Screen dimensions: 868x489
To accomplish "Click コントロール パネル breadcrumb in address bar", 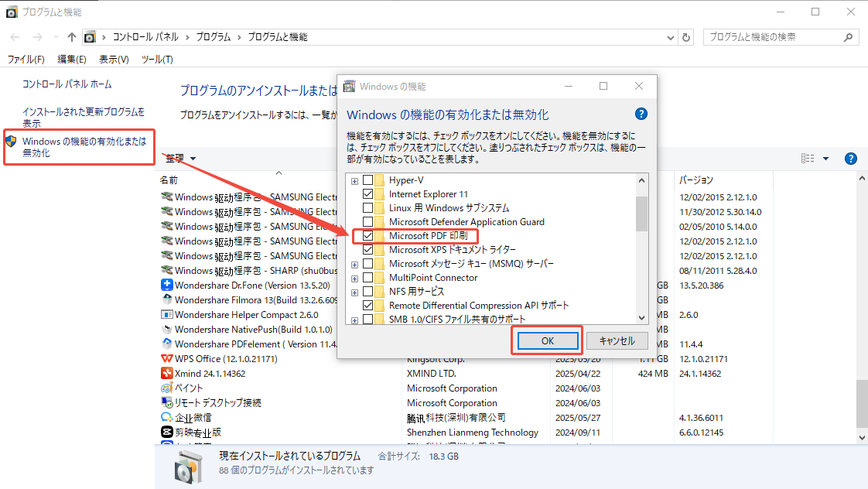I will coord(145,37).
